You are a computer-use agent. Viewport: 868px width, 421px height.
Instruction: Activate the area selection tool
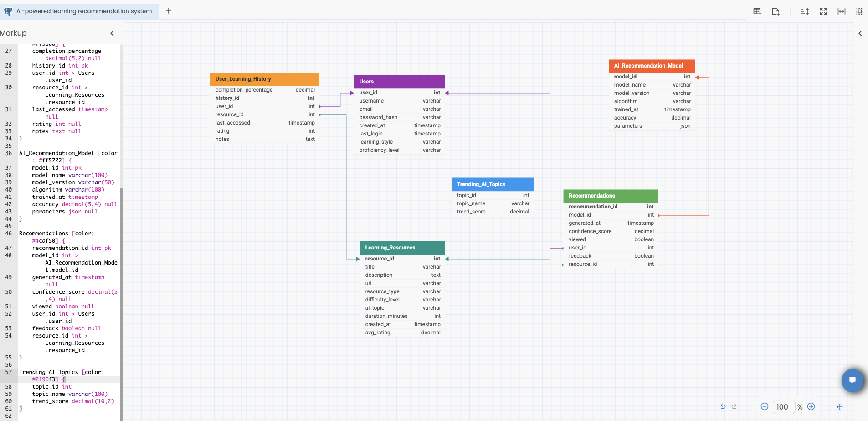tap(860, 11)
